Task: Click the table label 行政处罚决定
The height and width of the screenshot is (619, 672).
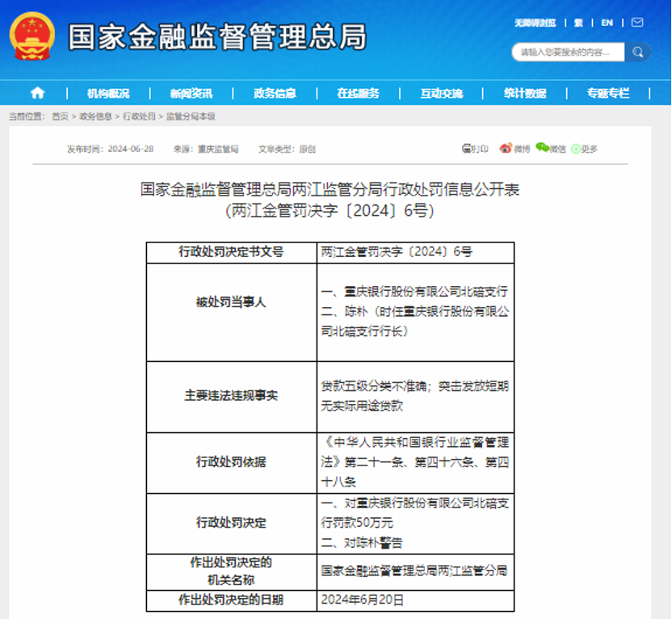Action: [x=231, y=522]
